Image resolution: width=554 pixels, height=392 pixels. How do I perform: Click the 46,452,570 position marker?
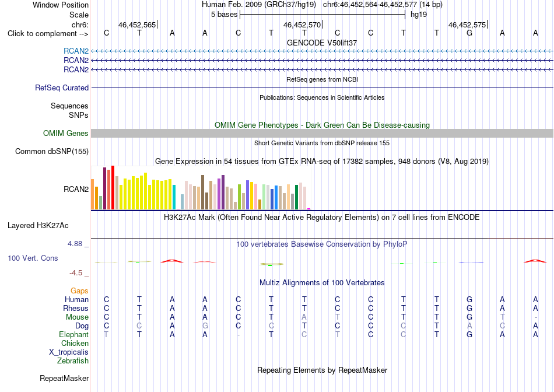303,24
